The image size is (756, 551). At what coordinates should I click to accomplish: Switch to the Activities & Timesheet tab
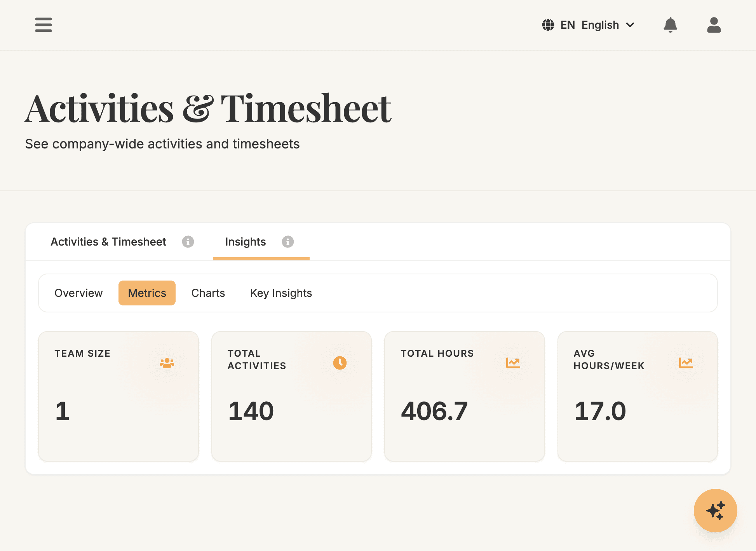pyautogui.click(x=108, y=242)
